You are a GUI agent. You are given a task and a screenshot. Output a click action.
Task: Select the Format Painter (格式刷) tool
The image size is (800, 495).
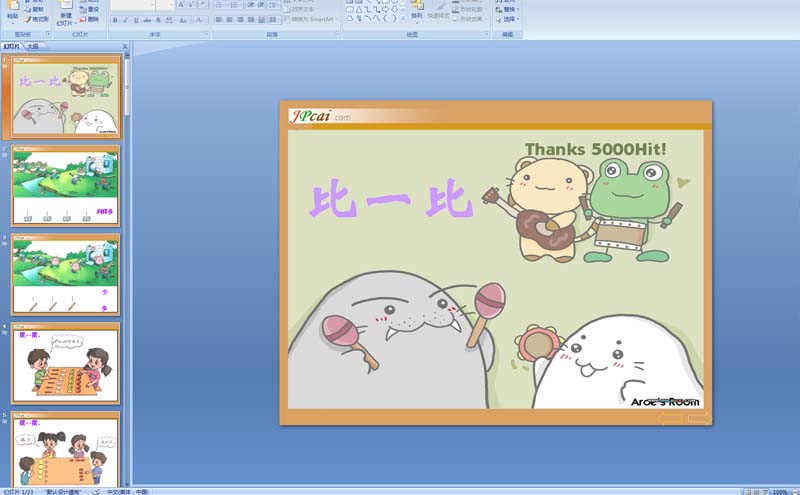pyautogui.click(x=36, y=19)
